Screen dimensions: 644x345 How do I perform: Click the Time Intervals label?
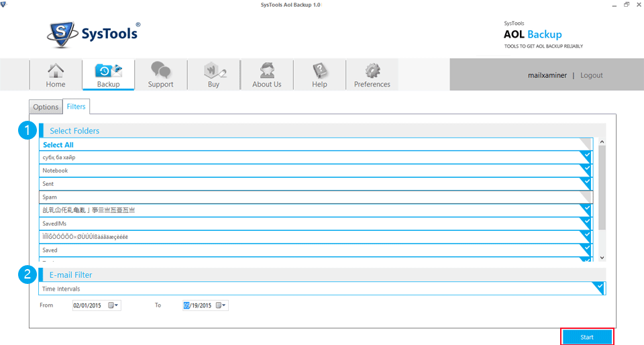[x=61, y=289]
